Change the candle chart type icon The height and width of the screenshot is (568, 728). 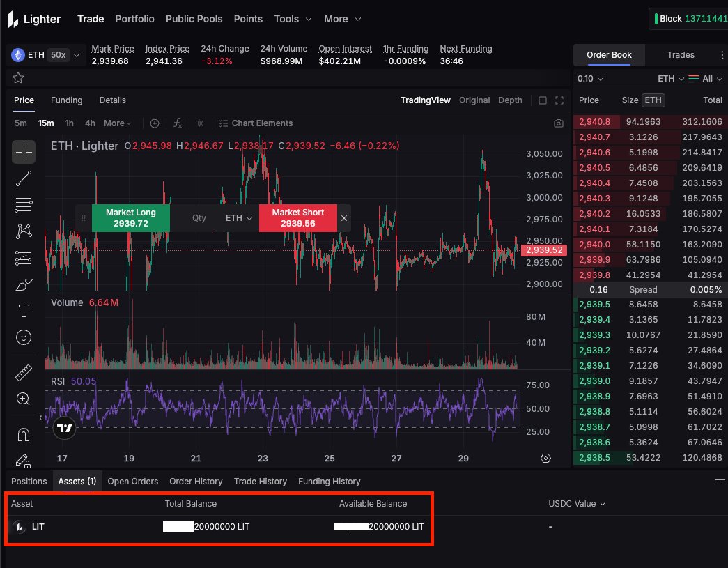(201, 123)
